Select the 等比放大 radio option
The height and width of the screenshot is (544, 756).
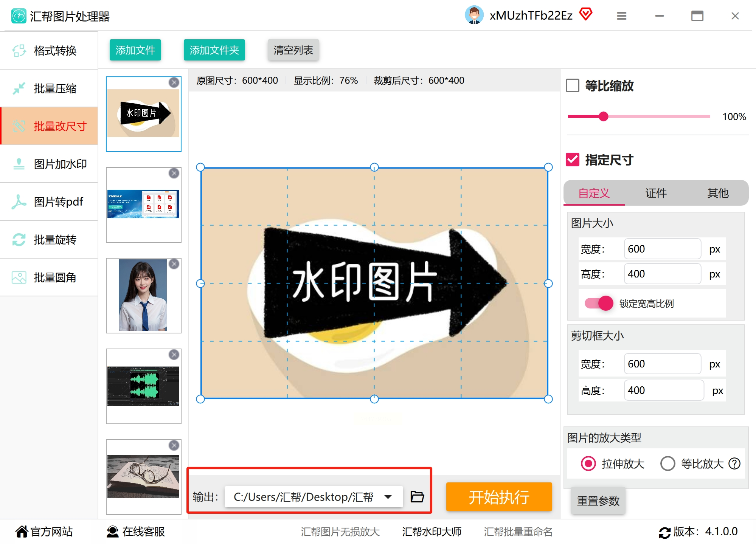[x=668, y=463]
